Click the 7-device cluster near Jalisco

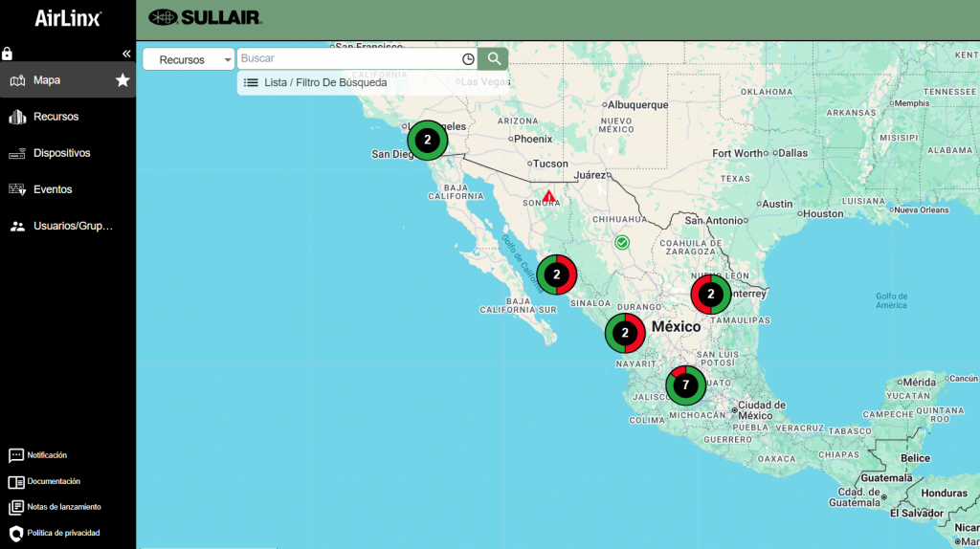tap(685, 385)
